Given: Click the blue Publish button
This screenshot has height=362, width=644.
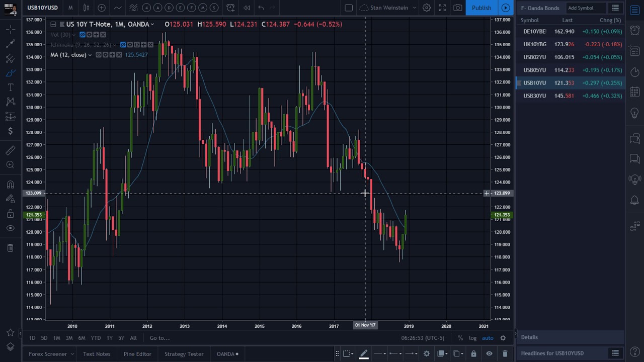Looking at the screenshot, I should [481, 8].
